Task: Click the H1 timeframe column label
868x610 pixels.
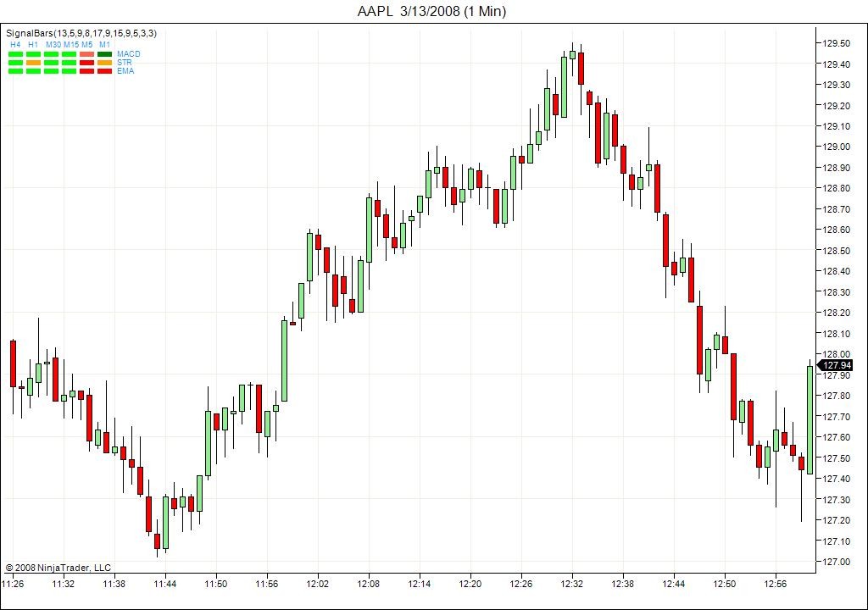Action: tap(33, 44)
